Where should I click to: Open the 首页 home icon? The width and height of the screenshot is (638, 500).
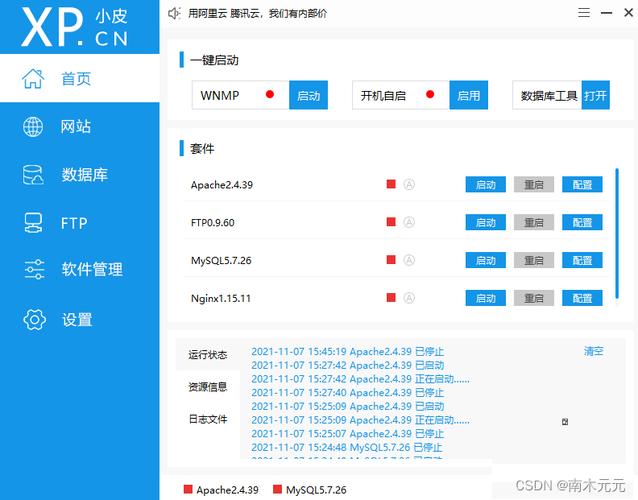tap(33, 79)
